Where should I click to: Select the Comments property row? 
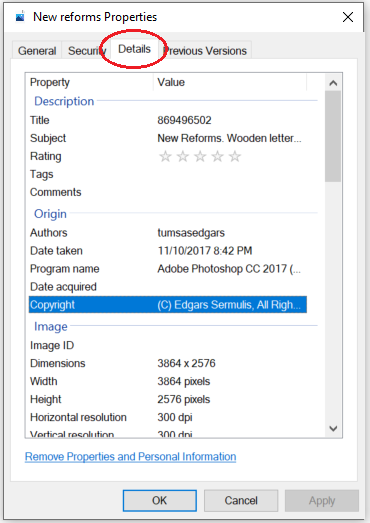(168, 192)
